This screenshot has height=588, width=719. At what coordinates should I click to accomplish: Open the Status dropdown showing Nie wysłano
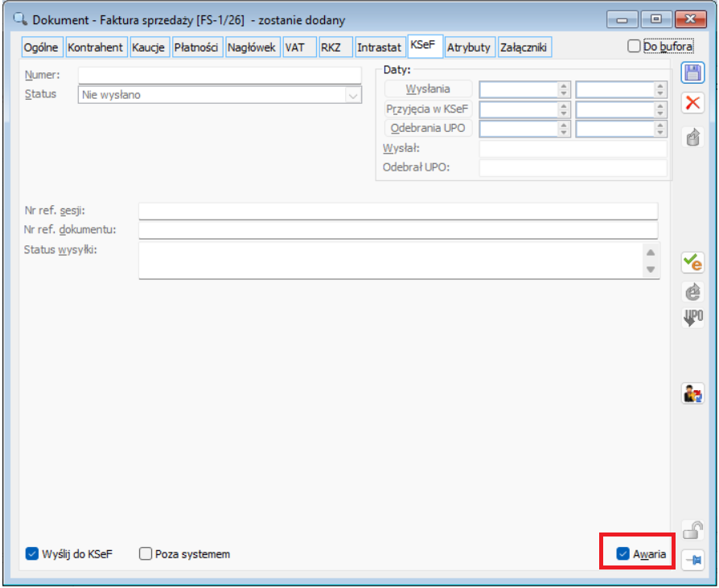pos(220,95)
